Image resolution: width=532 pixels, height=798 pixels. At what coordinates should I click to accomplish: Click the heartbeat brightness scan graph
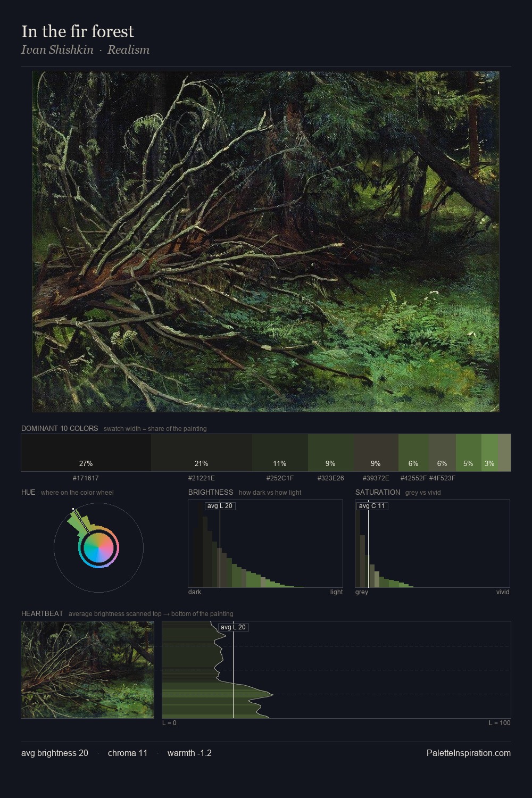(336, 670)
